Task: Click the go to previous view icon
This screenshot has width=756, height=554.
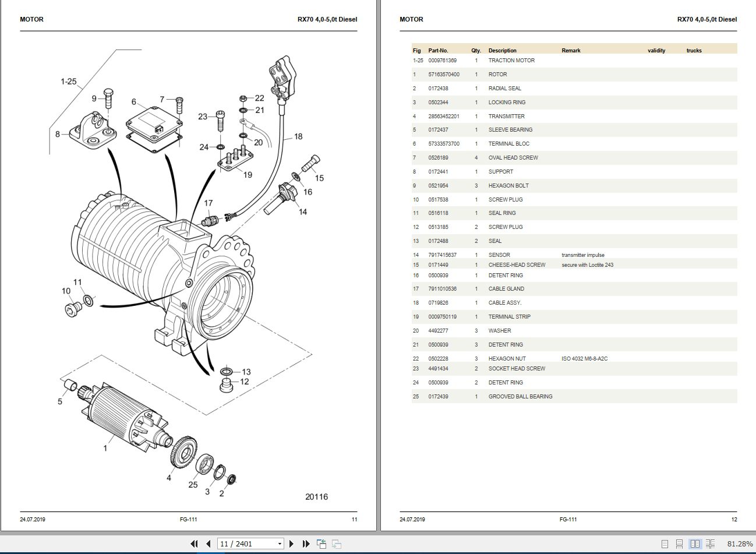Action: tap(322, 544)
